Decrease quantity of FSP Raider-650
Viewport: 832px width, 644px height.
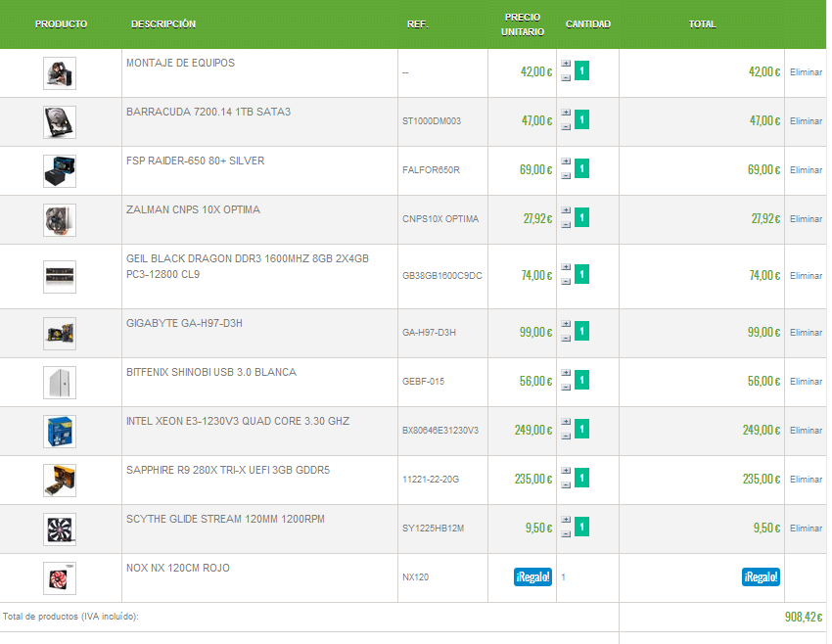coord(566,175)
